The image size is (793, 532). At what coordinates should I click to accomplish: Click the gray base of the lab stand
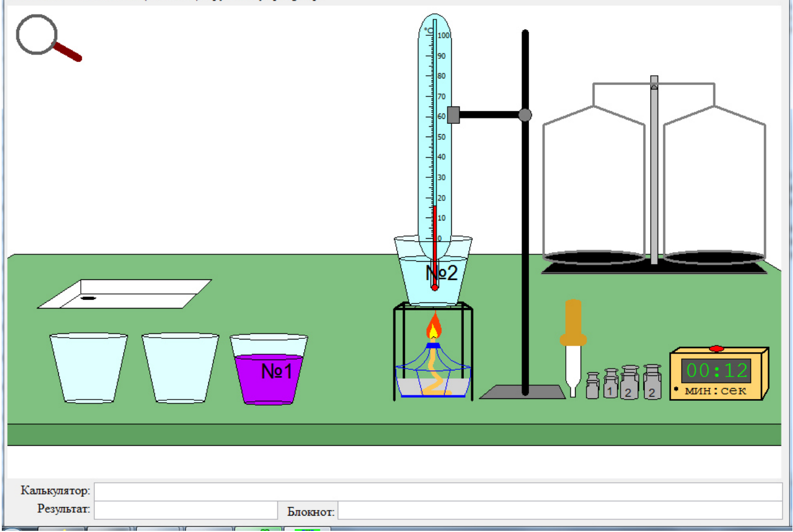(523, 392)
